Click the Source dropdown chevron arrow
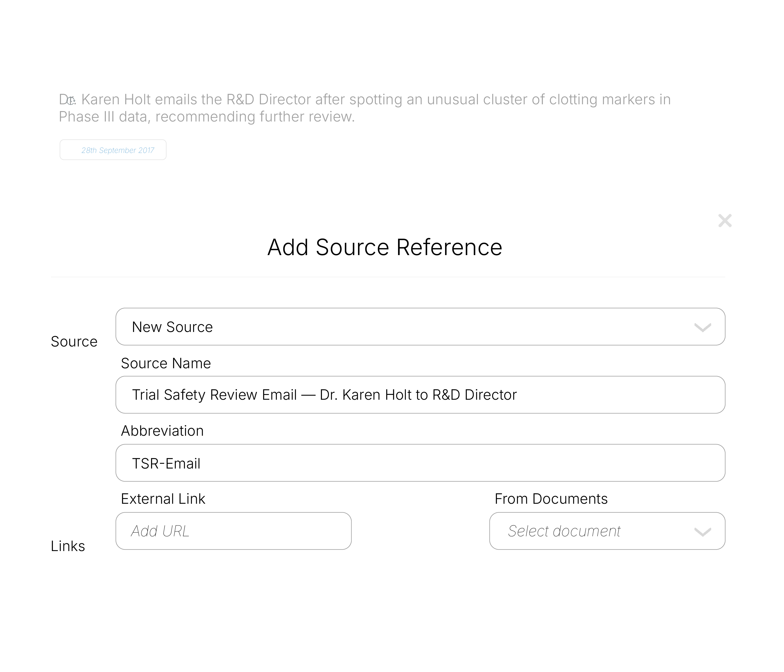Screen dimensions: 784x672 (x=702, y=327)
